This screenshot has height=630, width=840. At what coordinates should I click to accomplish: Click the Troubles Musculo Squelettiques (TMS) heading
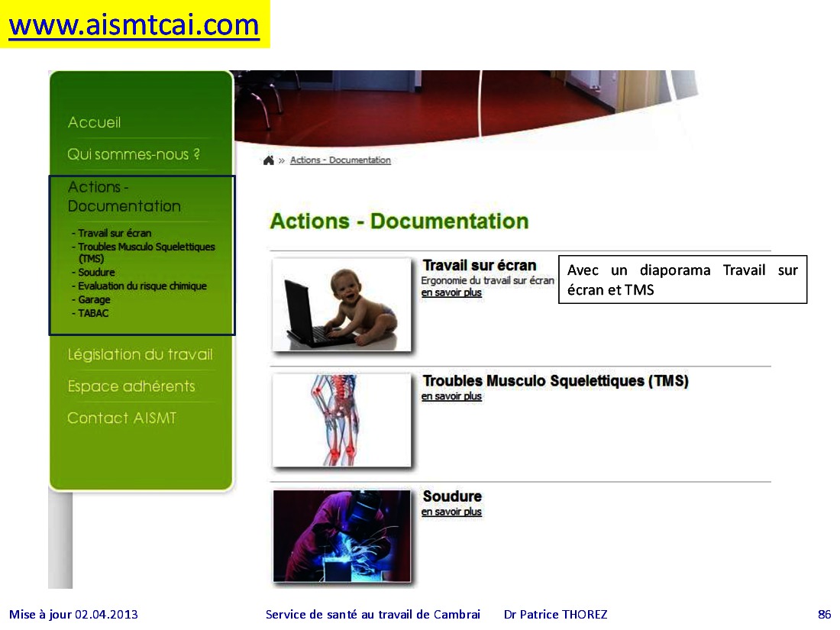(555, 381)
